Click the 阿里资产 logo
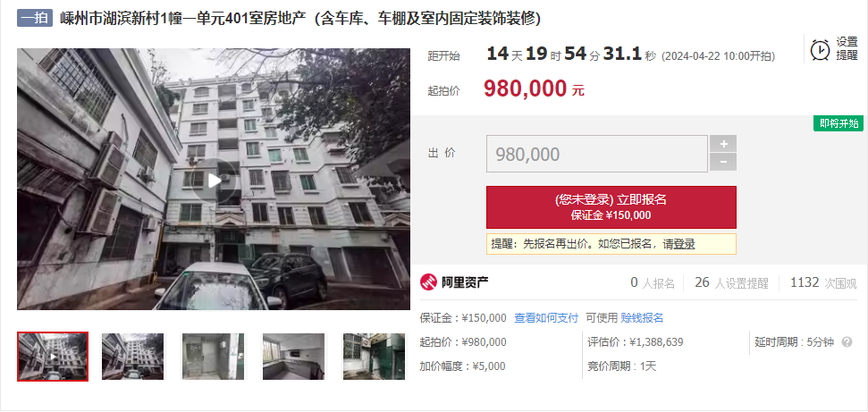Viewport: 868px width, 412px height. [454, 282]
